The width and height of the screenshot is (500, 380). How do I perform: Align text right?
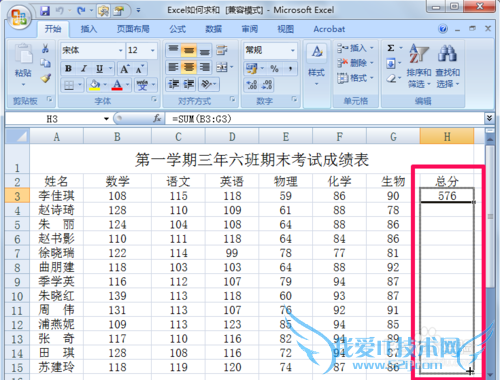[x=204, y=67]
